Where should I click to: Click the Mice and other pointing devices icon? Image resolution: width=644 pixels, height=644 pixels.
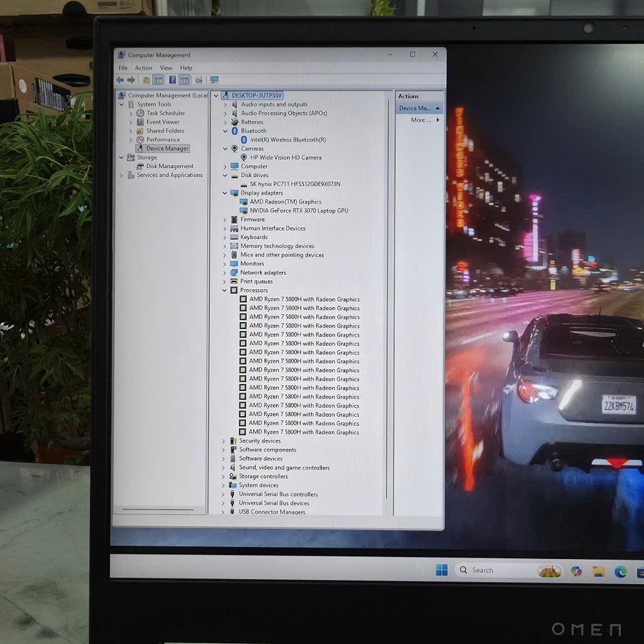(x=234, y=254)
